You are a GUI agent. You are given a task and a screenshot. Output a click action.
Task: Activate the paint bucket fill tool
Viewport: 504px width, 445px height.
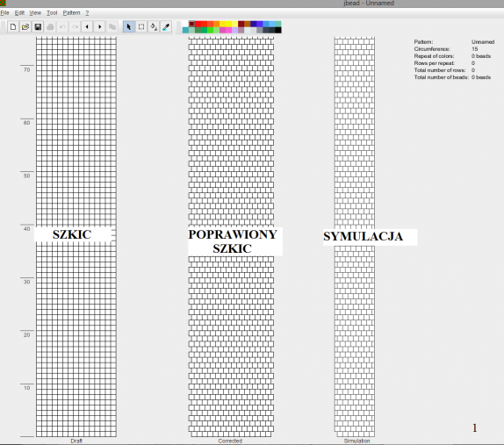[x=154, y=26]
